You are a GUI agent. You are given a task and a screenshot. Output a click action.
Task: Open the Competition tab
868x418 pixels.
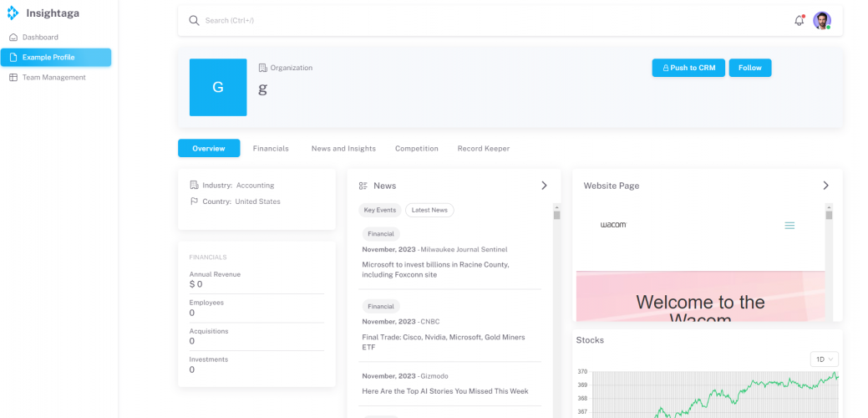pos(416,148)
